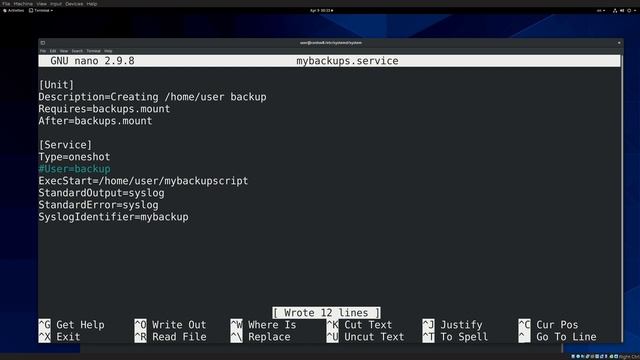Screen dimensions: 640x360
Task: Click the ^U Uncut Text shortcut
Action: pos(365,337)
